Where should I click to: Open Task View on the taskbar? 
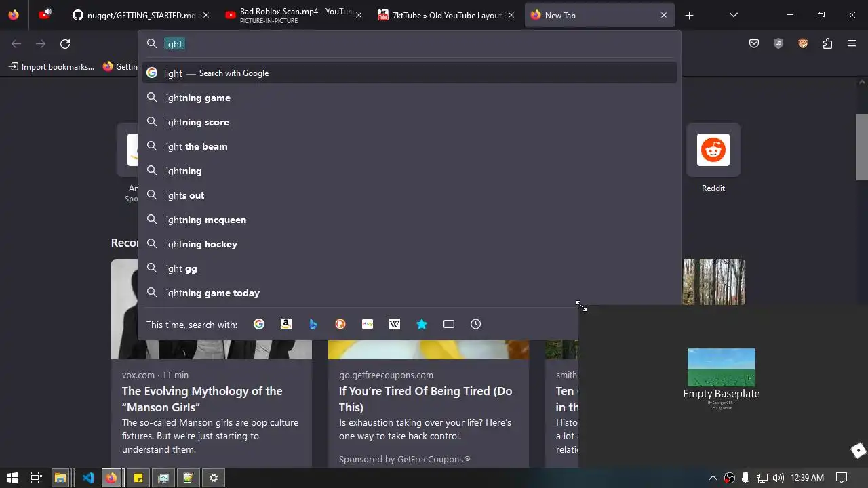point(37,478)
